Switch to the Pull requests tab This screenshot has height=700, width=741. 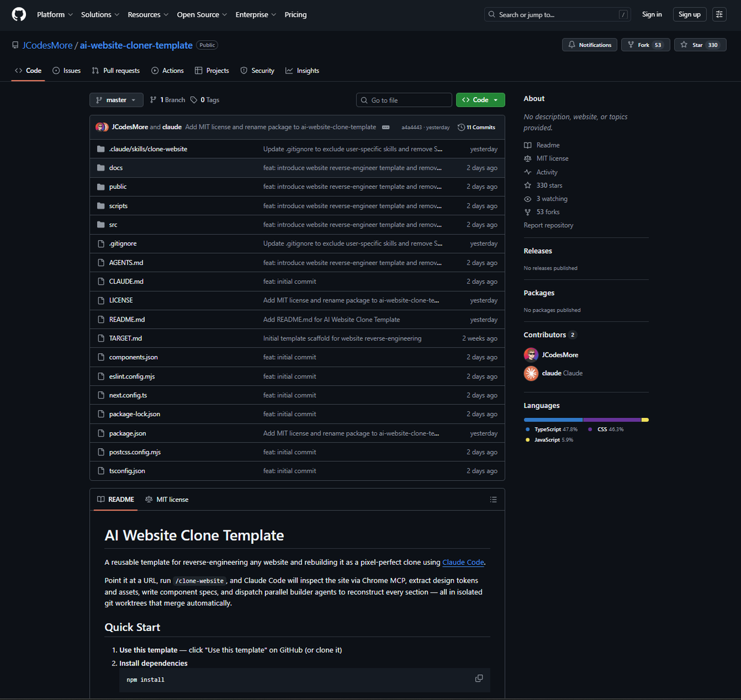[115, 70]
